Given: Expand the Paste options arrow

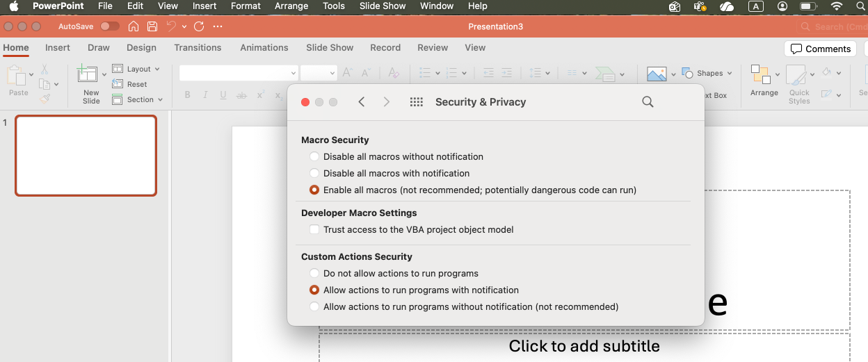Looking at the screenshot, I should click(x=31, y=74).
